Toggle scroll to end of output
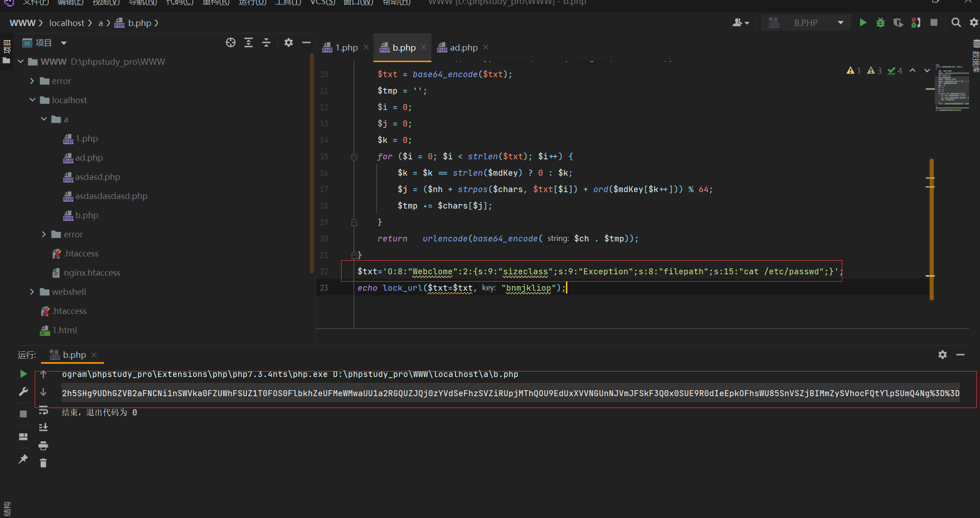The height and width of the screenshot is (518, 980). [43, 428]
